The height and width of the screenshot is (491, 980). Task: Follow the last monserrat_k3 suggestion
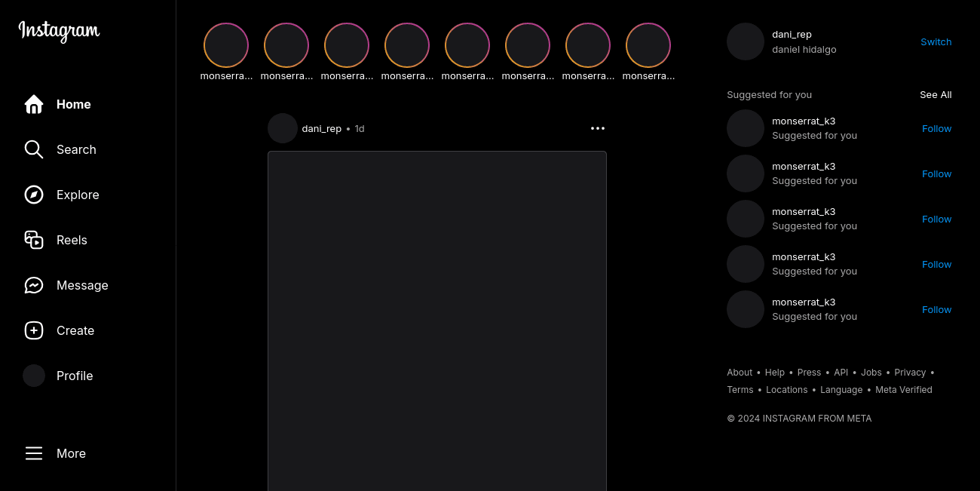point(936,309)
